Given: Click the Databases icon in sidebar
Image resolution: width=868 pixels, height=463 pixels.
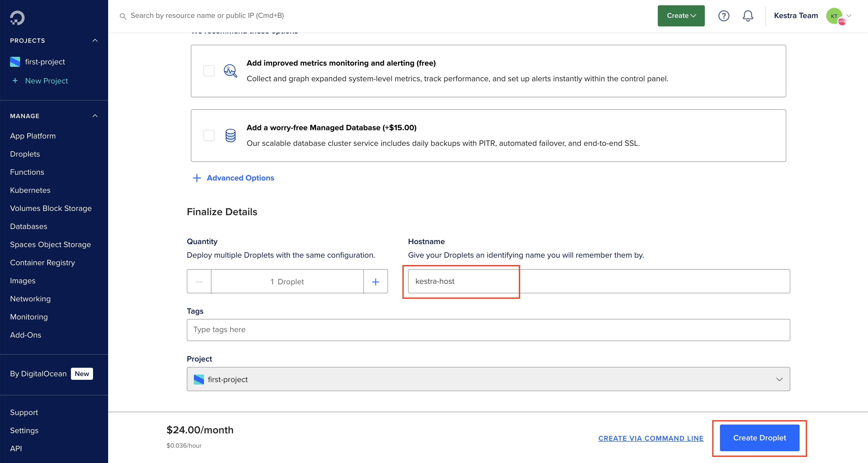Looking at the screenshot, I should pos(29,226).
